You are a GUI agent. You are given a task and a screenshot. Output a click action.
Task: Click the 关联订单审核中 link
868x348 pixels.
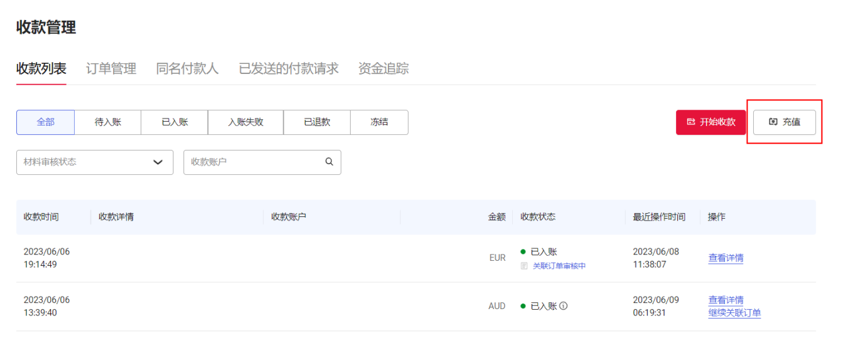pyautogui.click(x=559, y=266)
